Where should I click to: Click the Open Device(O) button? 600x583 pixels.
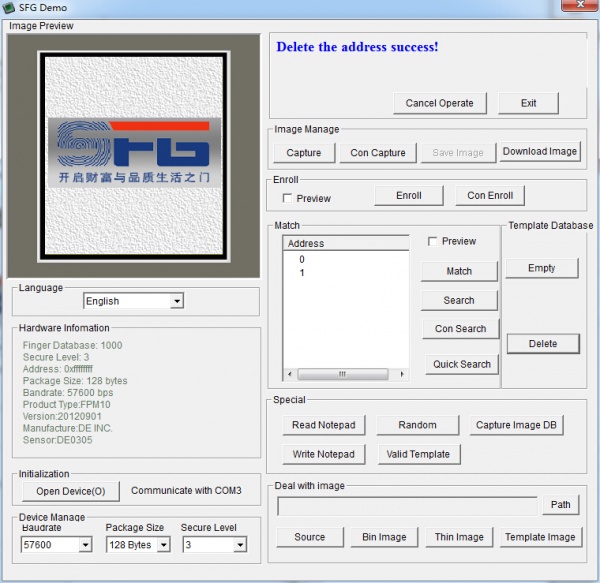tap(71, 491)
